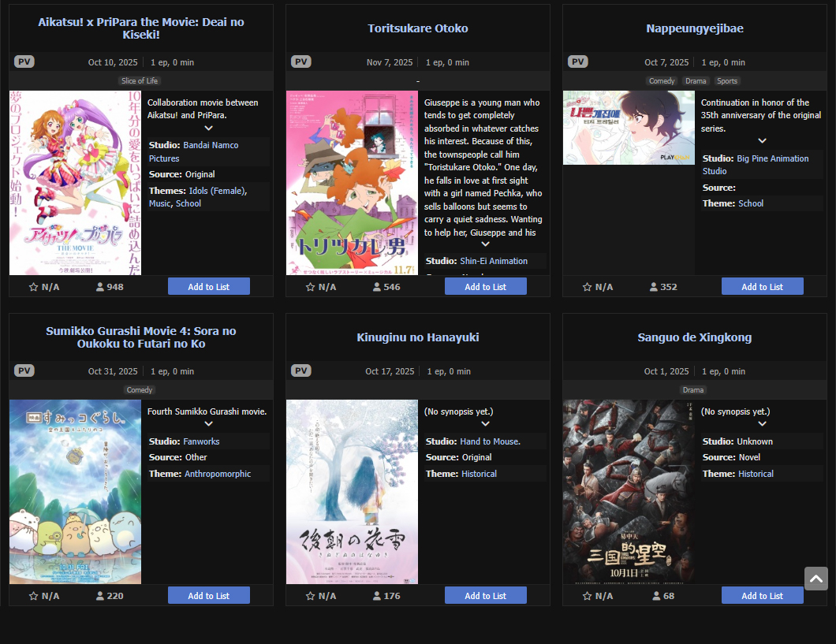Select the Sports genre tag
The image size is (836, 644).
point(727,81)
